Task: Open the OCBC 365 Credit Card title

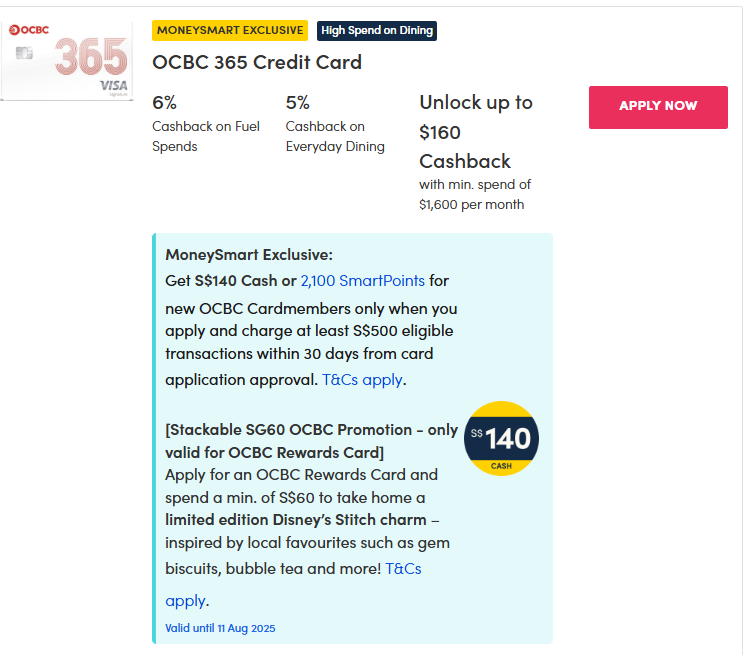Action: tap(257, 62)
